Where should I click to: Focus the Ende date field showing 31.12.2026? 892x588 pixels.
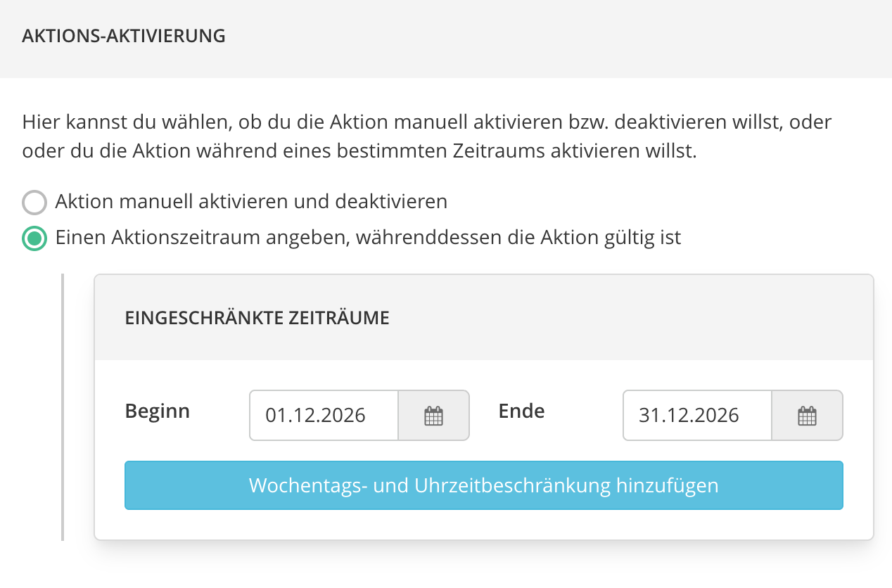point(697,416)
